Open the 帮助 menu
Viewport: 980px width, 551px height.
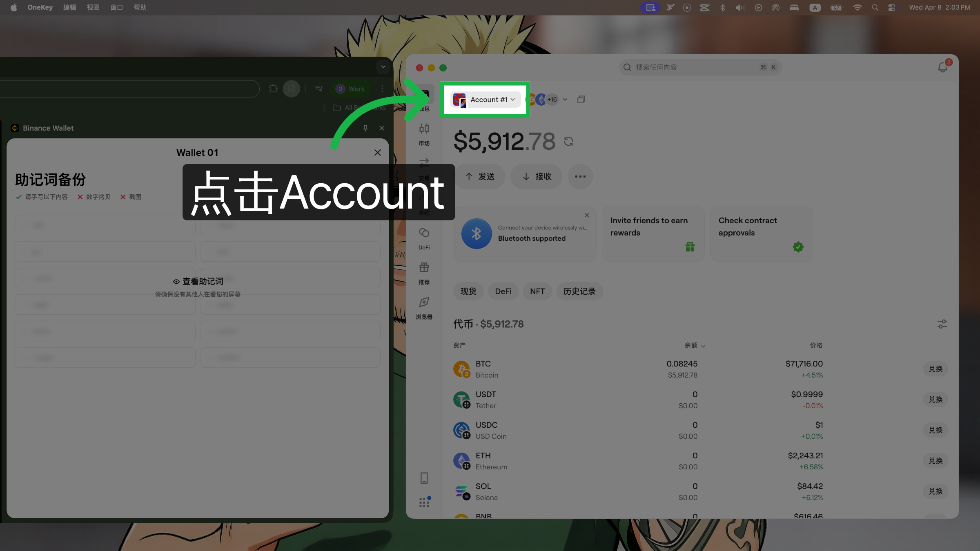[x=140, y=7]
